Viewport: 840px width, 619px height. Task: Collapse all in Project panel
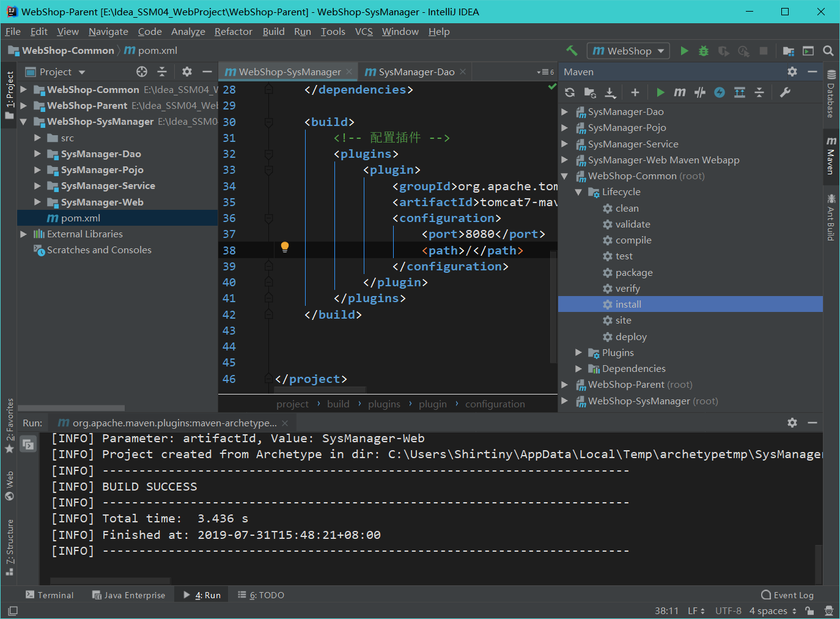click(x=162, y=72)
